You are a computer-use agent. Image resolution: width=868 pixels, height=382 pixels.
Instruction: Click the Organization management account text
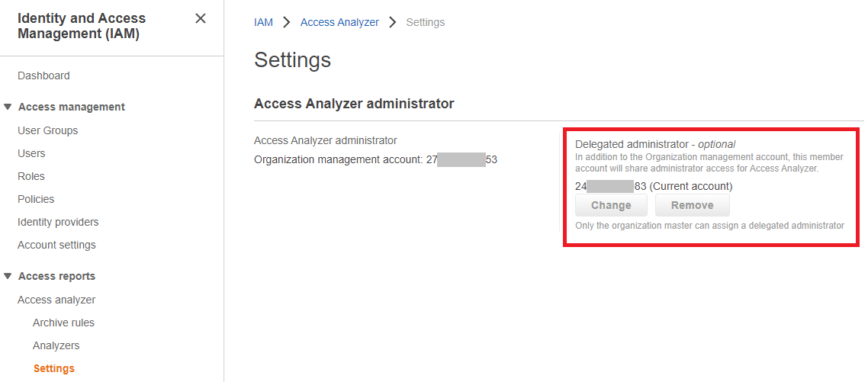(375, 160)
